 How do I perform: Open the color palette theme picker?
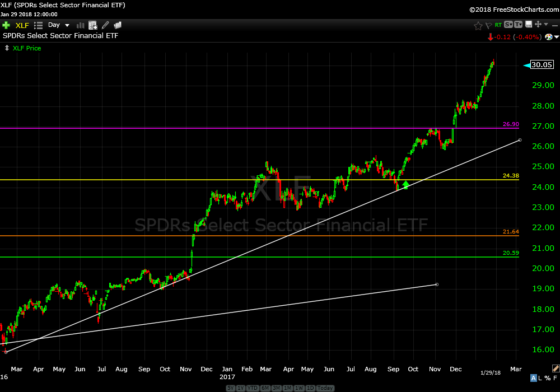click(x=549, y=37)
